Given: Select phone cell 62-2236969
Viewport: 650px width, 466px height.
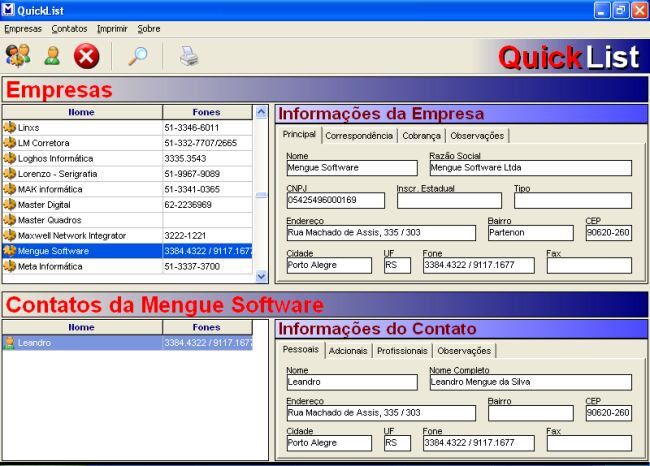Looking at the screenshot, I should click(207, 205).
